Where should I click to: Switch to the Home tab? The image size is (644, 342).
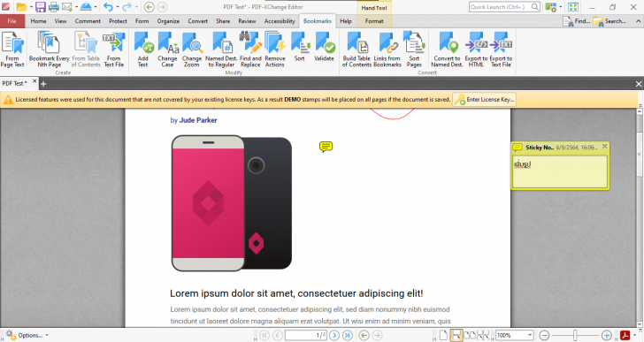coord(38,21)
